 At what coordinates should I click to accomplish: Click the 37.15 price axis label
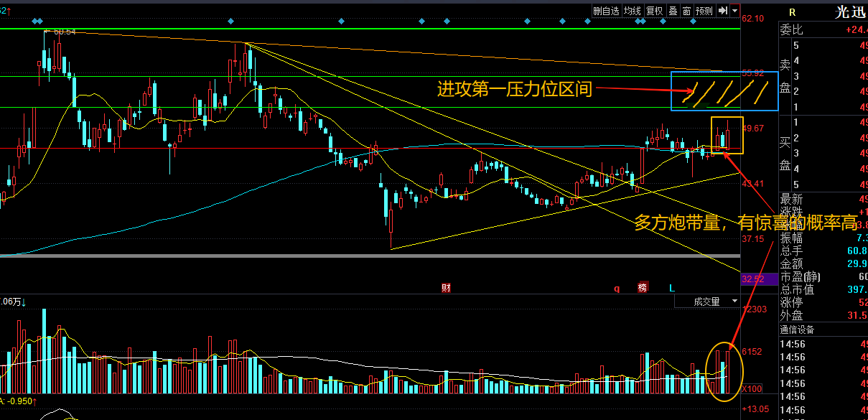pos(753,238)
